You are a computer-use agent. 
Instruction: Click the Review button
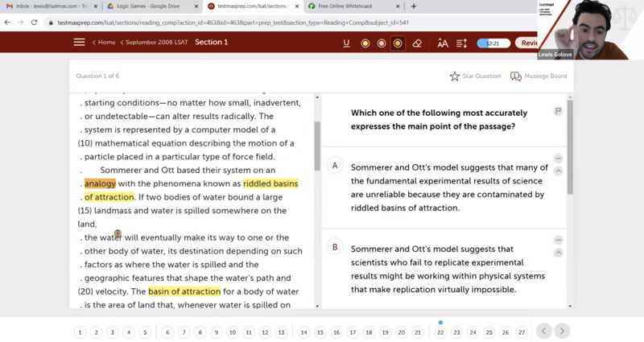click(527, 43)
